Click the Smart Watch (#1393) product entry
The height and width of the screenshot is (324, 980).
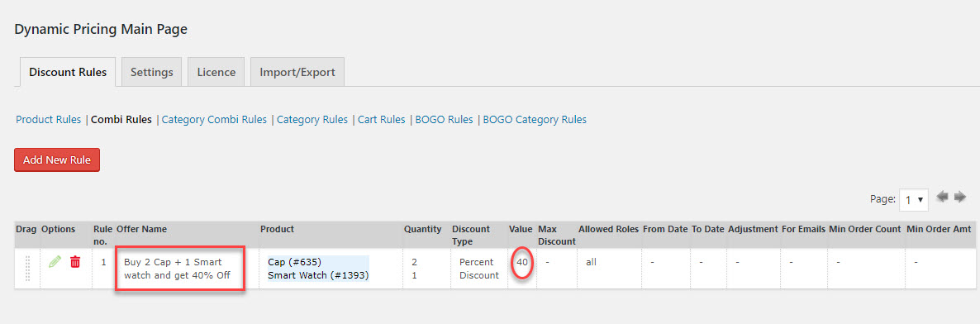click(318, 275)
